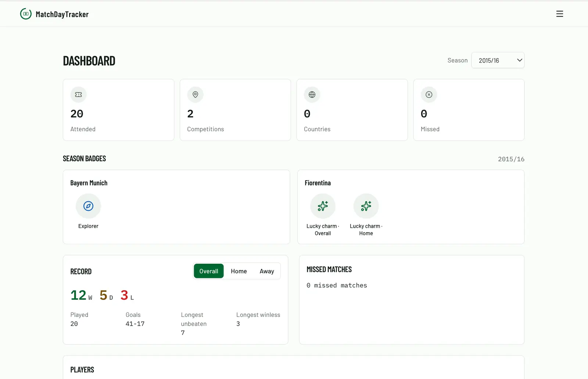Open the hamburger menu
Image resolution: width=588 pixels, height=379 pixels.
pos(559,14)
